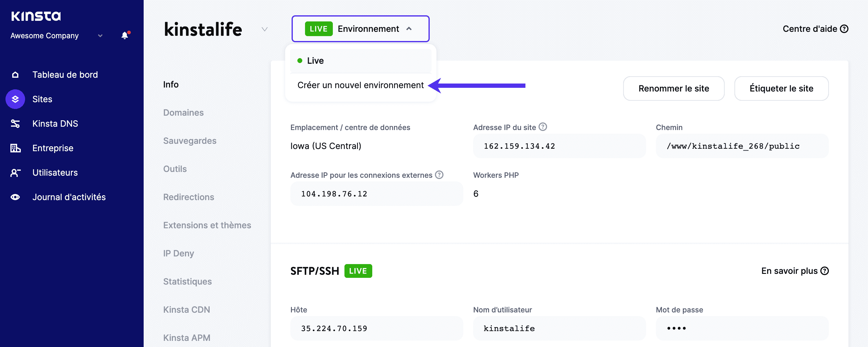Image resolution: width=868 pixels, height=347 pixels.
Task: Click Créer un nouvel environnement
Action: pos(360,85)
